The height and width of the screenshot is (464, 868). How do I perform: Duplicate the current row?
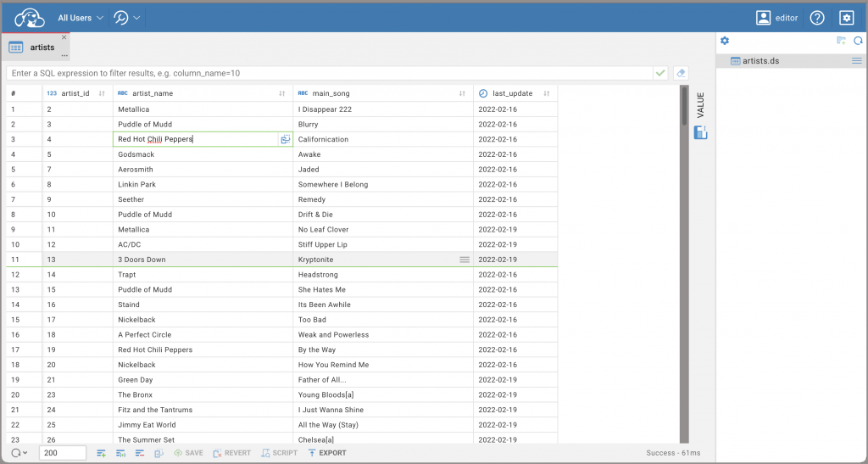(120, 453)
